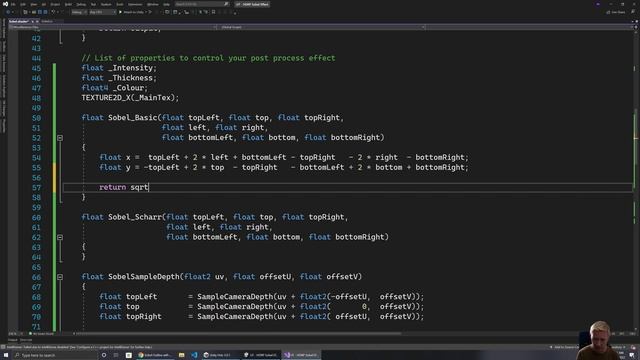The width and height of the screenshot is (640, 360).
Task: Click the No issues found status indicator
Action: [42, 333]
